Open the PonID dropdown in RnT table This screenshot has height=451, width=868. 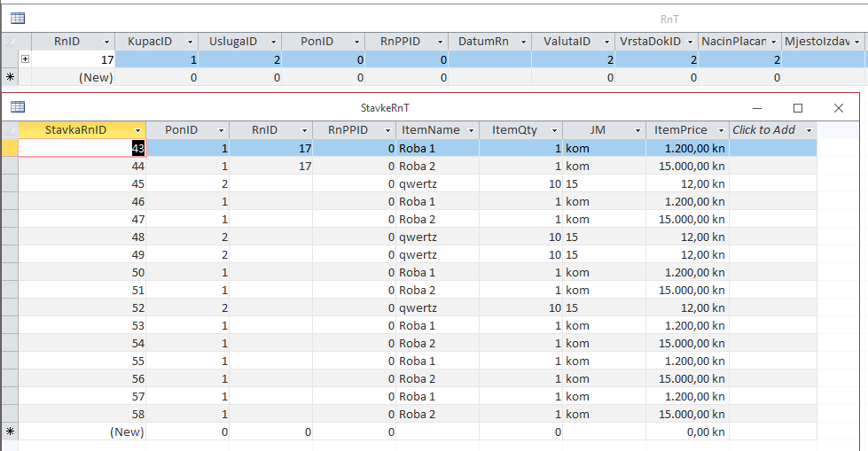point(356,42)
